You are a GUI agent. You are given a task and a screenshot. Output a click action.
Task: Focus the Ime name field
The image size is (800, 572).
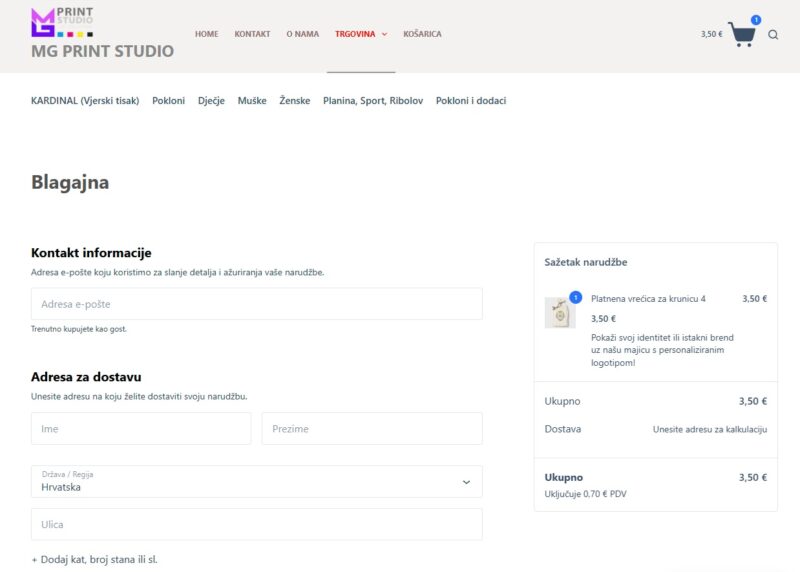point(141,428)
